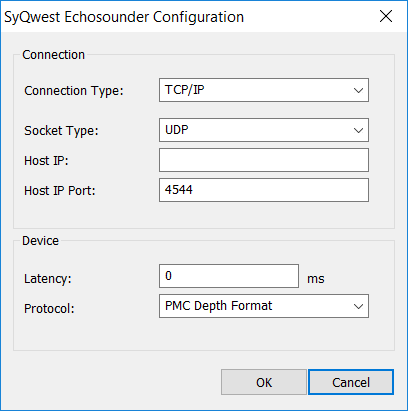This screenshot has height=411, width=408.
Task: Click the Socket Type label
Action: pyautogui.click(x=61, y=131)
